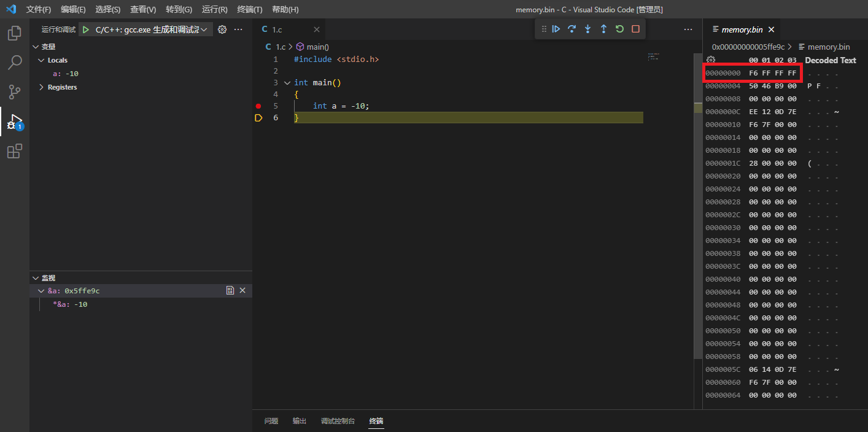This screenshot has height=432, width=868.
Task: Open the Source Control view
Action: point(14,92)
